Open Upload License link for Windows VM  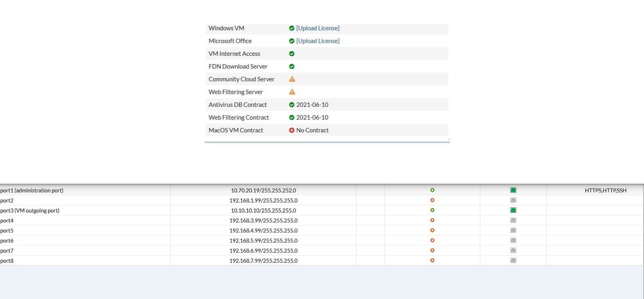(x=318, y=28)
